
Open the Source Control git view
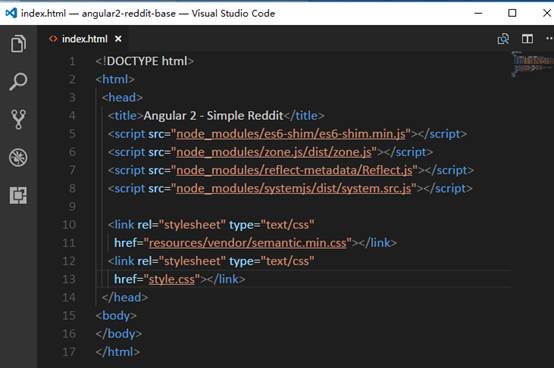coord(18,119)
